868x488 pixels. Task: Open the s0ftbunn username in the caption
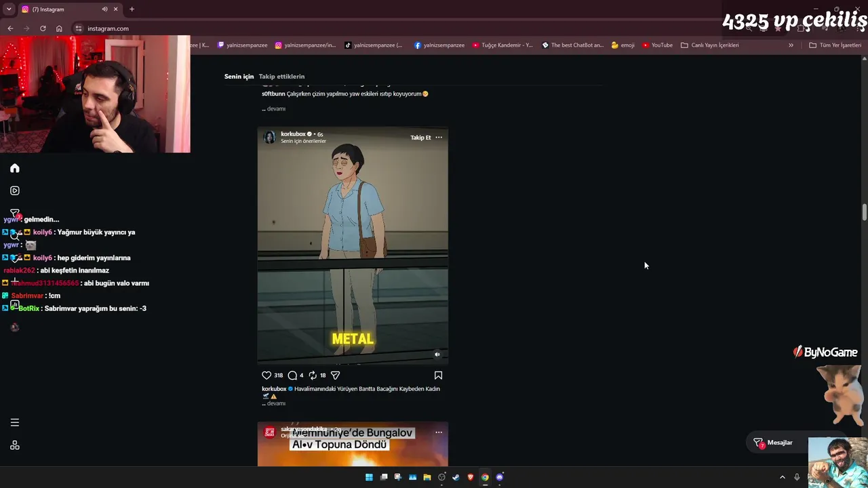click(x=273, y=94)
